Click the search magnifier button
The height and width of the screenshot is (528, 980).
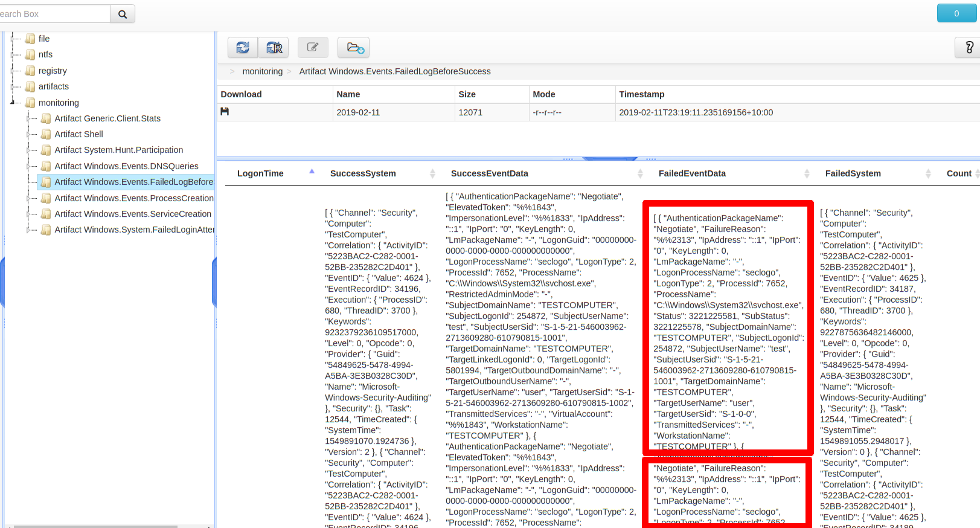[123, 14]
